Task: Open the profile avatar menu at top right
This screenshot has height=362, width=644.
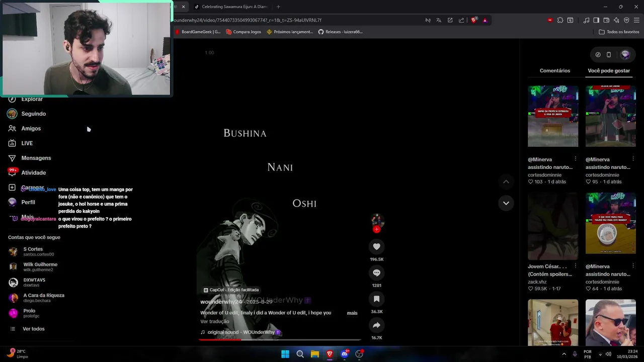Action: (x=625, y=54)
